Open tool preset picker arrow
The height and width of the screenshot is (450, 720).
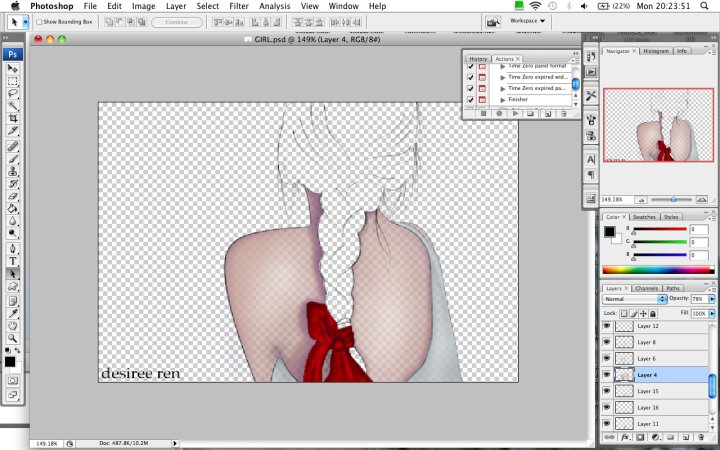[x=26, y=22]
